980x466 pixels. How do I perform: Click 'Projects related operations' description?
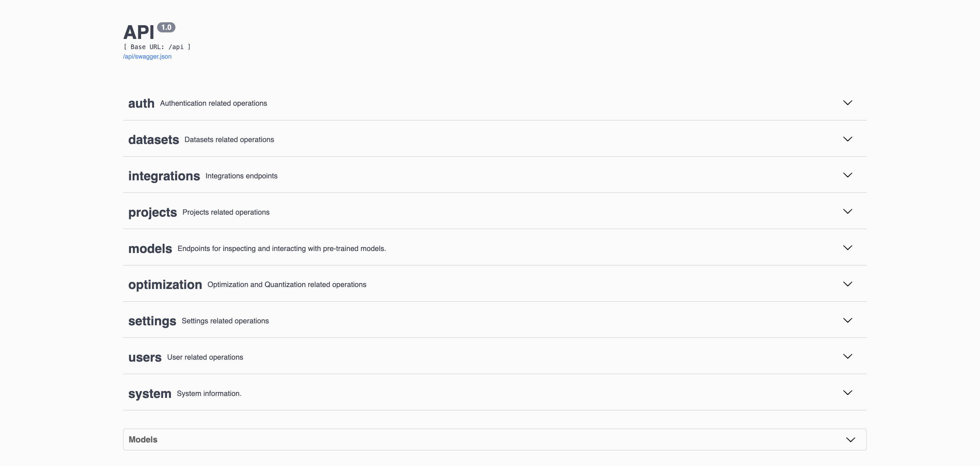[226, 212]
